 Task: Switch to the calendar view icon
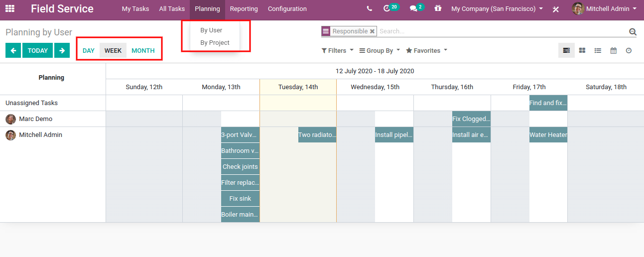tap(614, 50)
